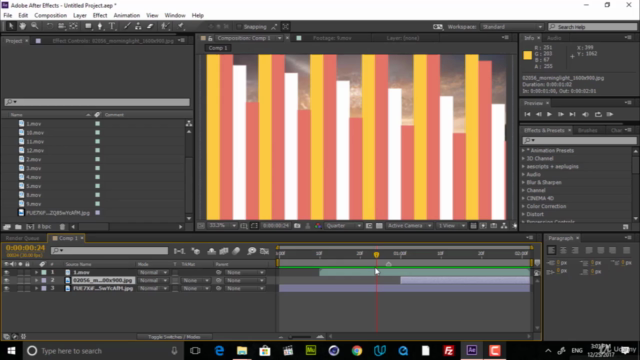The height and width of the screenshot is (360, 640).
Task: Select the Rotation tool
Action: pos(49,26)
